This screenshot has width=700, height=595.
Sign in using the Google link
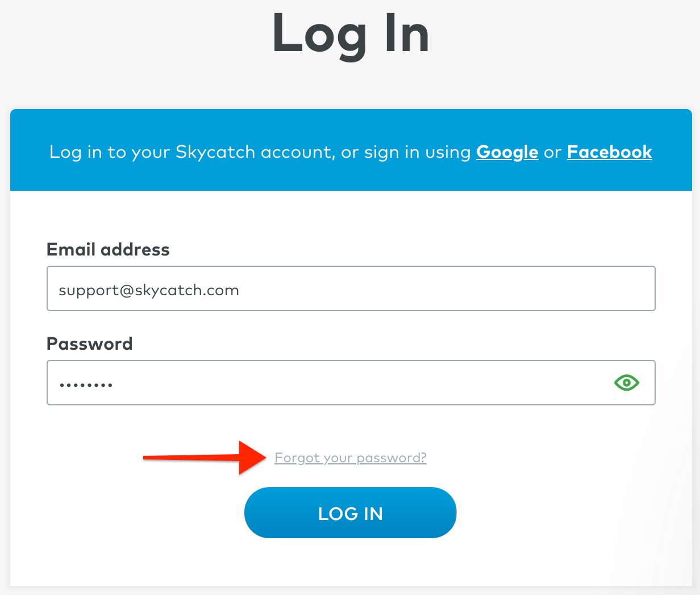tap(507, 152)
